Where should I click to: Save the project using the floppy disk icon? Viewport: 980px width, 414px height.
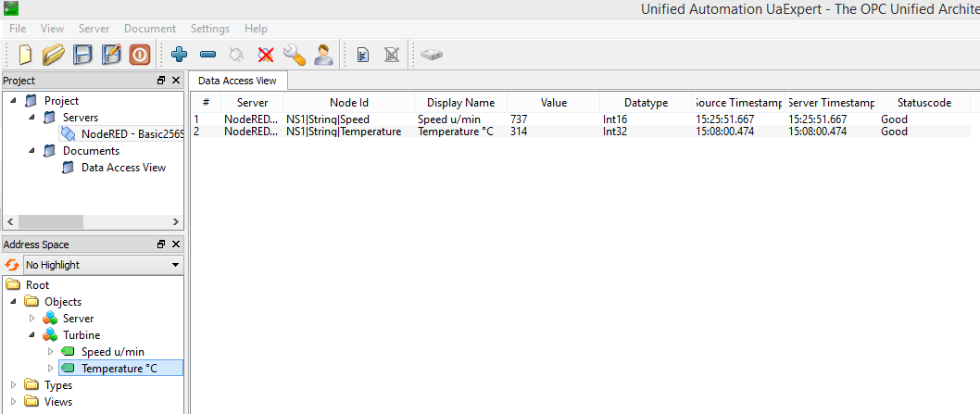(82, 55)
